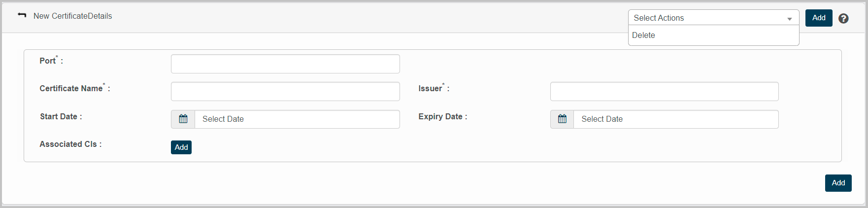Open the Start Date calendar icon
Image resolution: width=868 pixels, height=208 pixels.
pos(183,119)
